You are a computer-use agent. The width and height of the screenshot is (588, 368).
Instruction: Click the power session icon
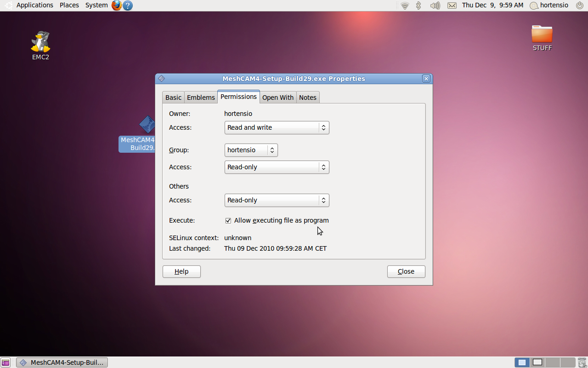tap(580, 6)
